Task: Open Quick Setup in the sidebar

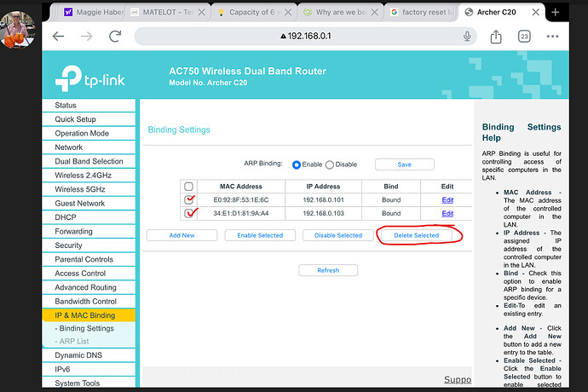Action: click(89, 119)
